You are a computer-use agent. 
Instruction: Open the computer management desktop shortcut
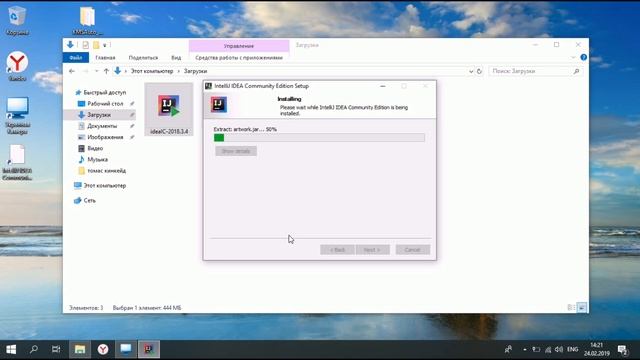pos(17,116)
